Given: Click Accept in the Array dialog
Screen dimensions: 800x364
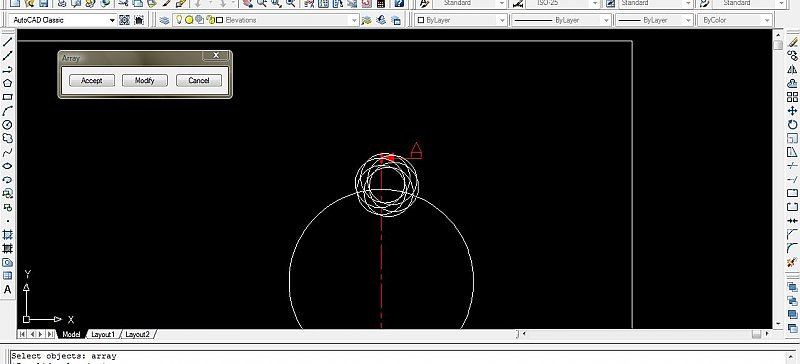Looking at the screenshot, I should 92,80.
